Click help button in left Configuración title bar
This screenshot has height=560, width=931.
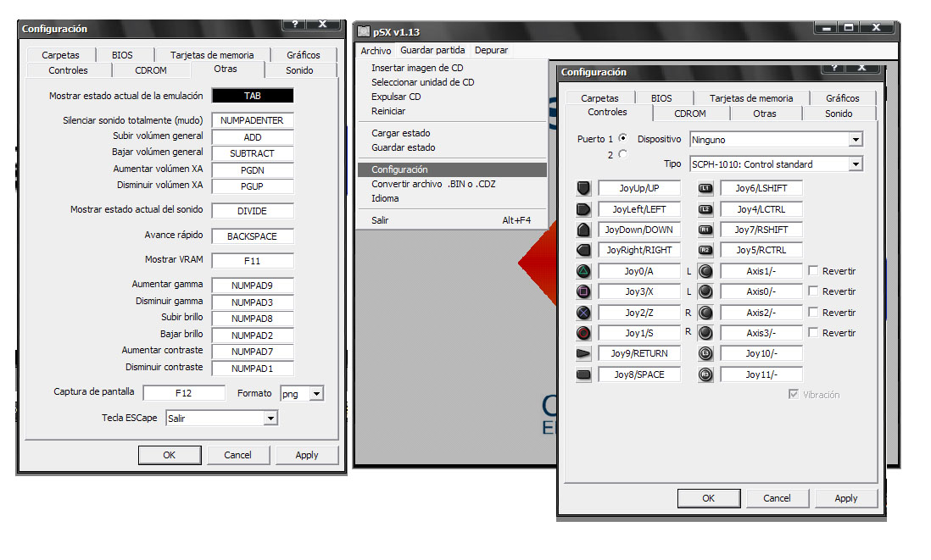pos(294,24)
